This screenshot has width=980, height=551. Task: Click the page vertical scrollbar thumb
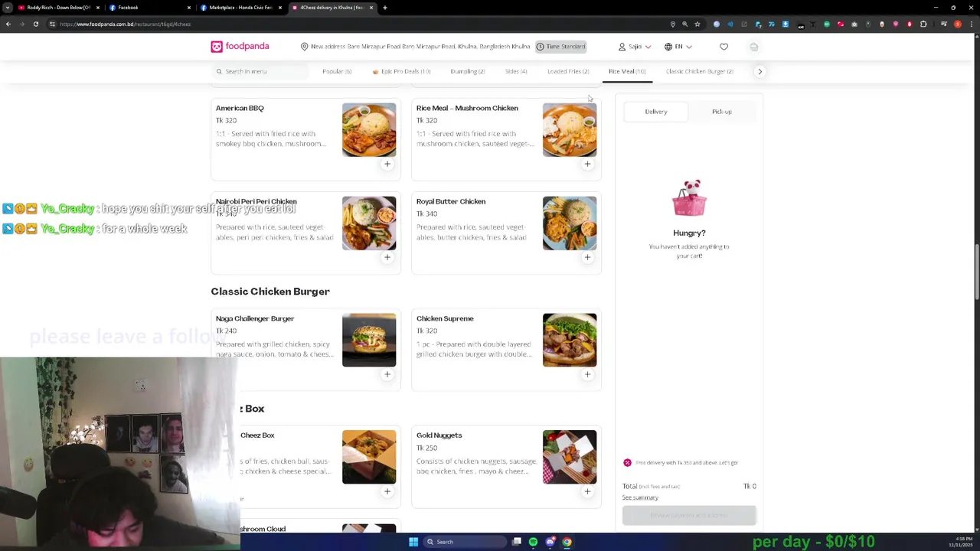point(976,272)
